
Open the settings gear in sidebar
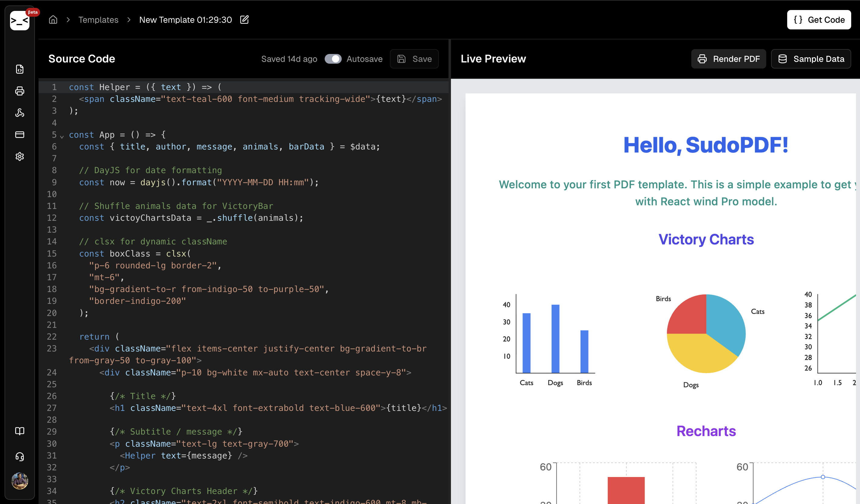(x=20, y=156)
